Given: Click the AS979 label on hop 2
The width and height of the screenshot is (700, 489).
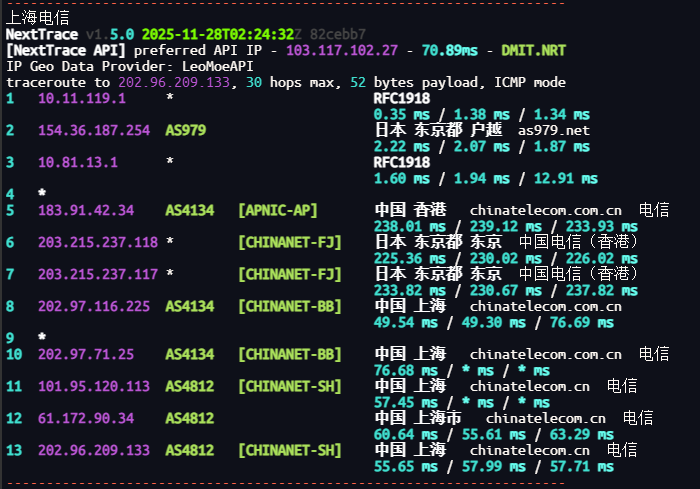Looking at the screenshot, I should click(x=186, y=130).
